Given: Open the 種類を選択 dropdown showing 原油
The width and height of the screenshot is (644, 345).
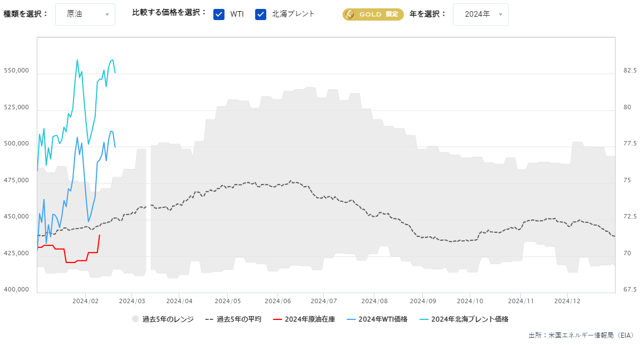Looking at the screenshot, I should click(x=85, y=14).
